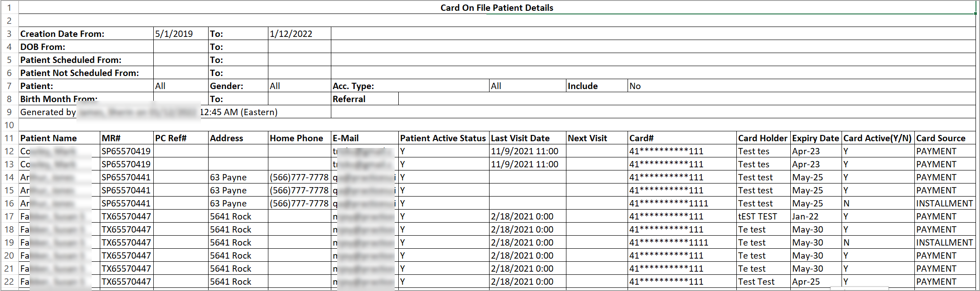Select the INSTALLMENT cell in row 16

pos(944,203)
